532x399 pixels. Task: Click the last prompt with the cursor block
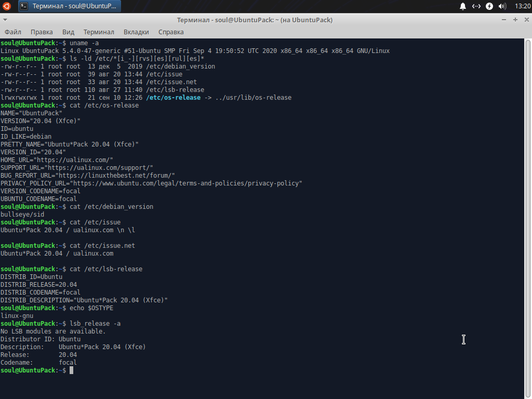[x=37, y=370]
